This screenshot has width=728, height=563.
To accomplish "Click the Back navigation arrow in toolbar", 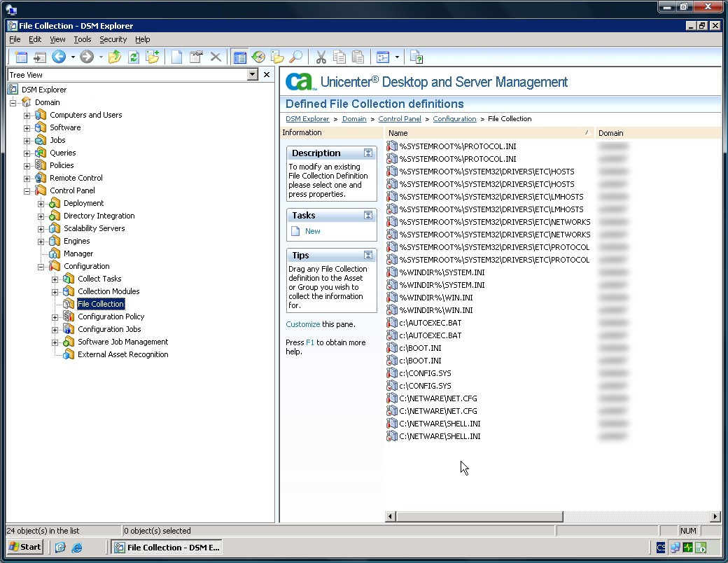I will (x=59, y=57).
